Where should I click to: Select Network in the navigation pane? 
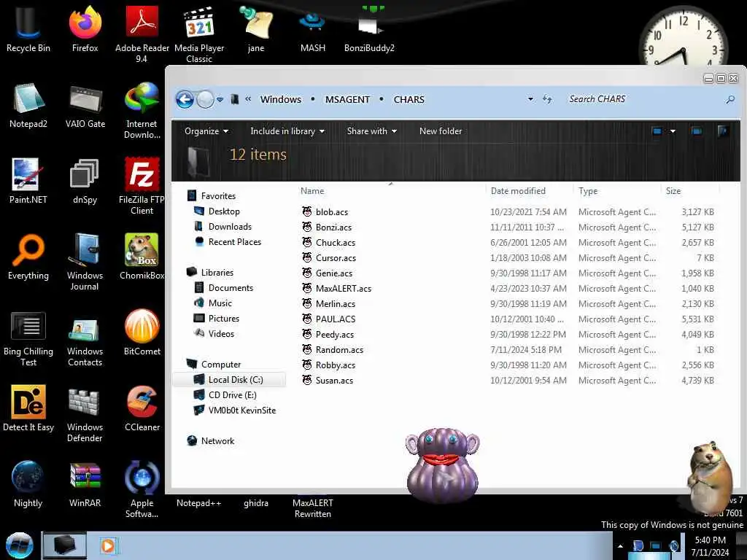pos(217,441)
